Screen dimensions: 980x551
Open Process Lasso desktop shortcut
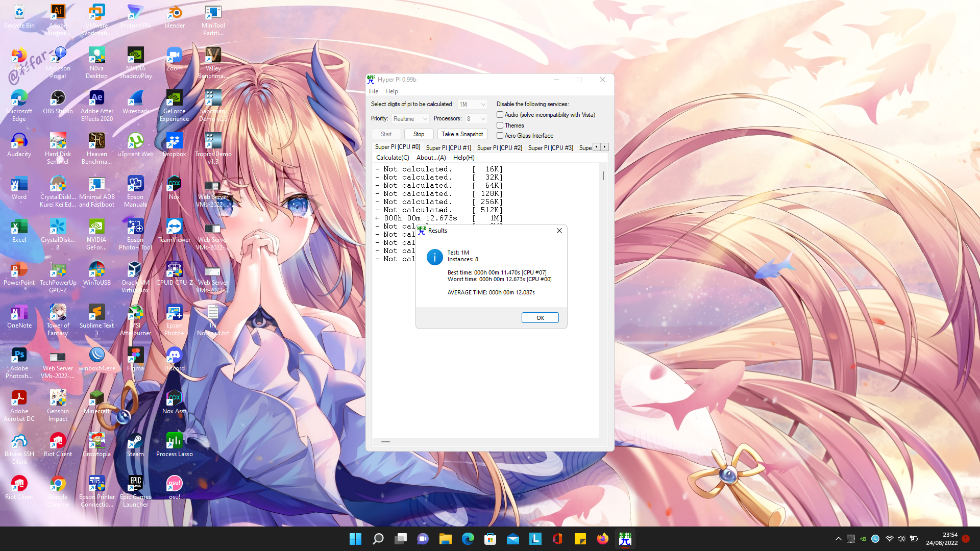click(x=174, y=445)
